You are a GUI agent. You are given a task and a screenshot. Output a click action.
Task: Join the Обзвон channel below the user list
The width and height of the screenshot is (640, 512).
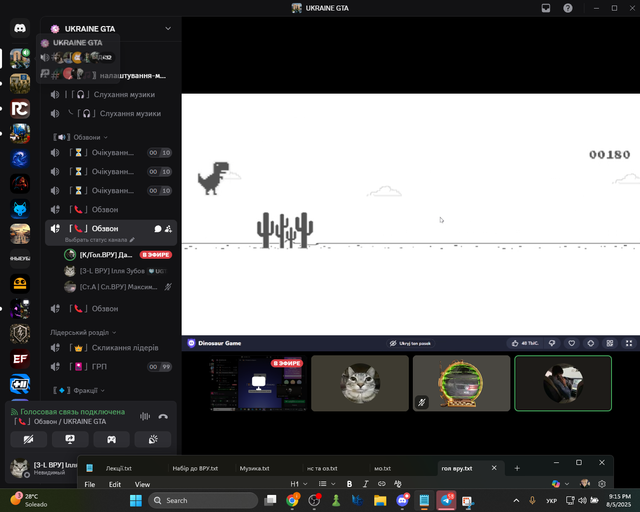point(110,309)
